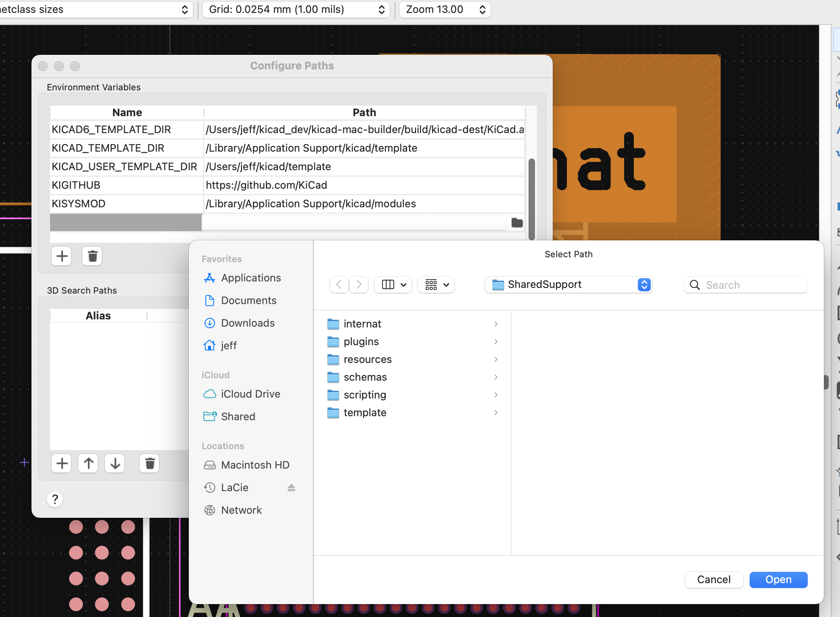Add a new environment variable with the plus icon
The image size is (840, 617).
coord(61,256)
